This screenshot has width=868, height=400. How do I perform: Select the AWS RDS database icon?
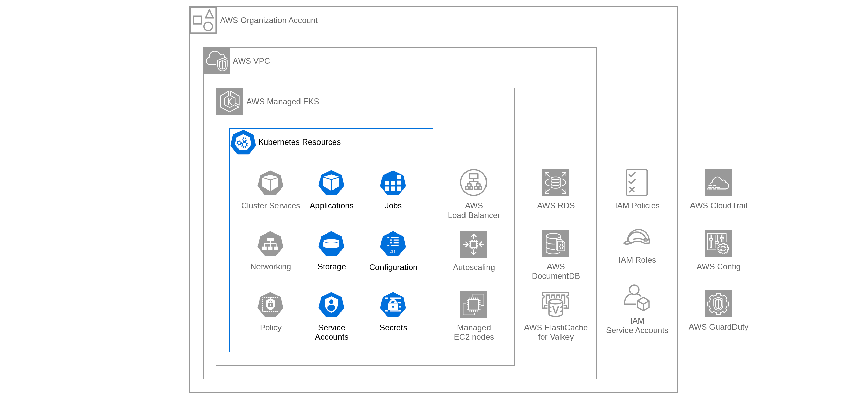(556, 183)
